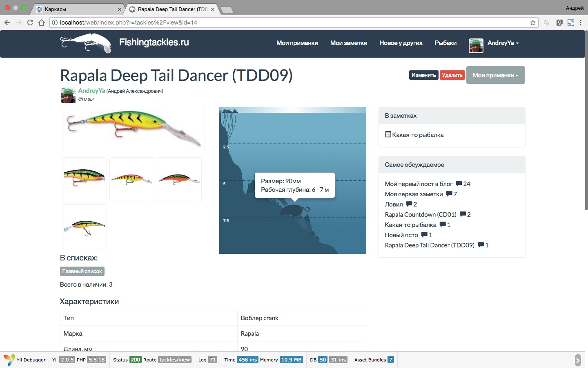Collapse the Yii debug toolbar with the arrow

click(x=577, y=360)
